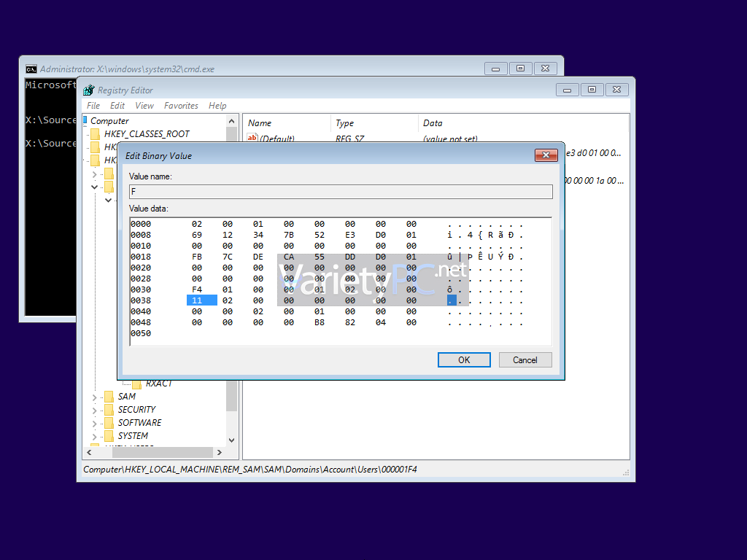
Task: Minimize the cmd.exe window
Action: [x=495, y=69]
